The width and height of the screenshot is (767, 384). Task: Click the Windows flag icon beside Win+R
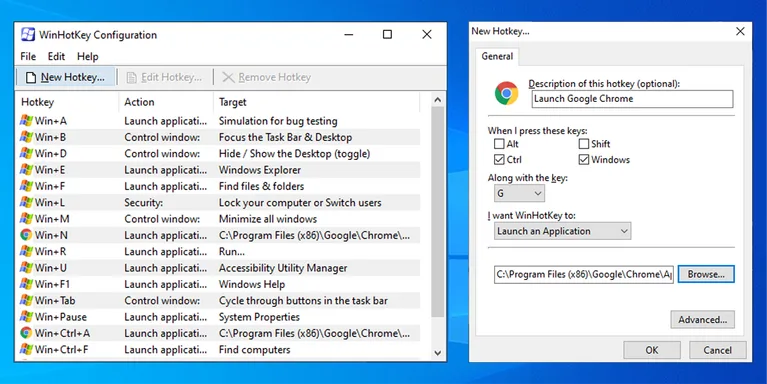click(26, 251)
